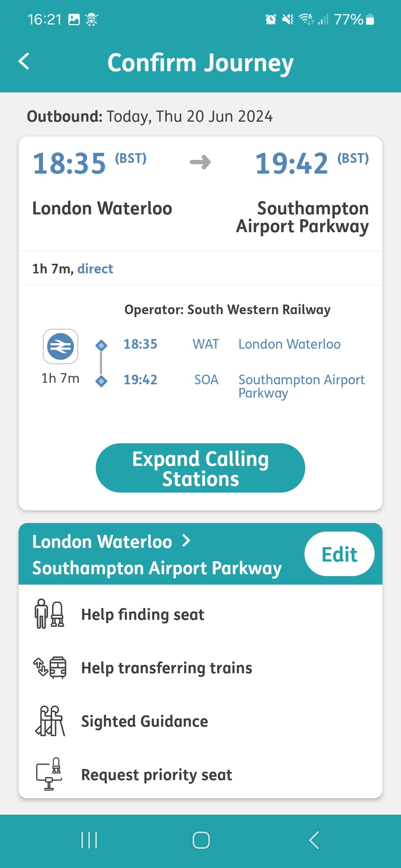The width and height of the screenshot is (401, 868).
Task: Tap the SOA station code
Action: click(x=206, y=380)
